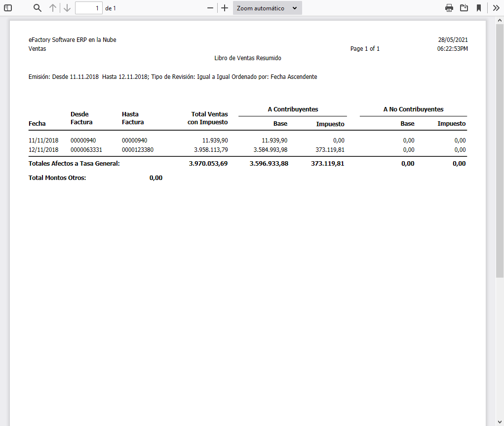
Task: Go to the previous page using the up arrow
Action: coord(52,8)
